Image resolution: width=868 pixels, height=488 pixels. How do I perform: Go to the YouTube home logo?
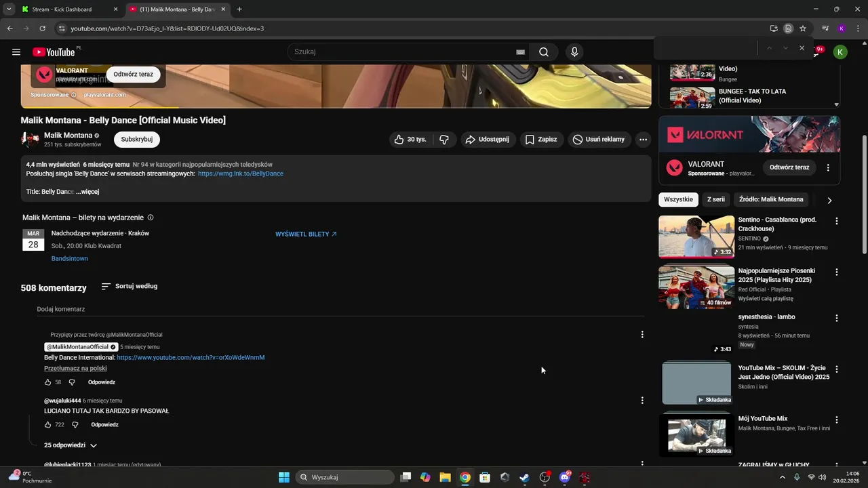[x=54, y=52]
